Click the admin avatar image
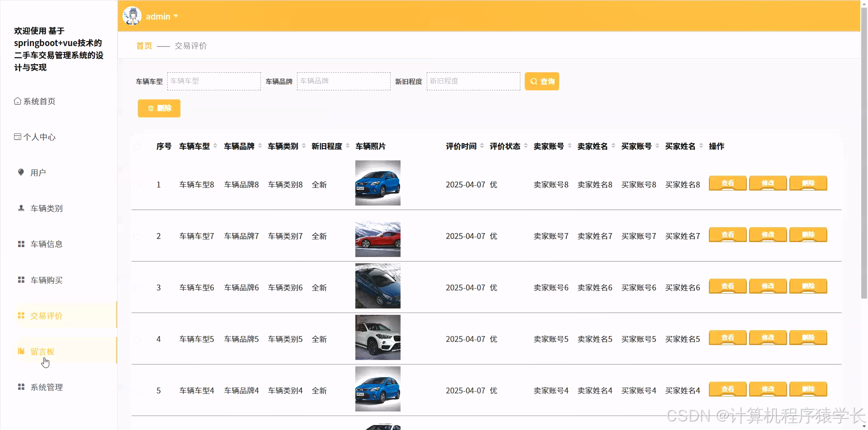The width and height of the screenshot is (868, 430). [132, 15]
